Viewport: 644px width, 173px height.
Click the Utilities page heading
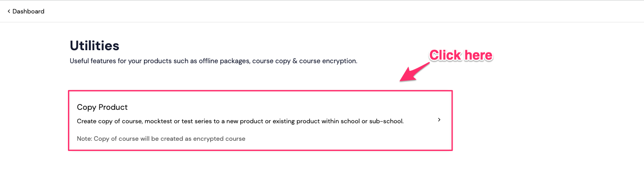point(94,45)
